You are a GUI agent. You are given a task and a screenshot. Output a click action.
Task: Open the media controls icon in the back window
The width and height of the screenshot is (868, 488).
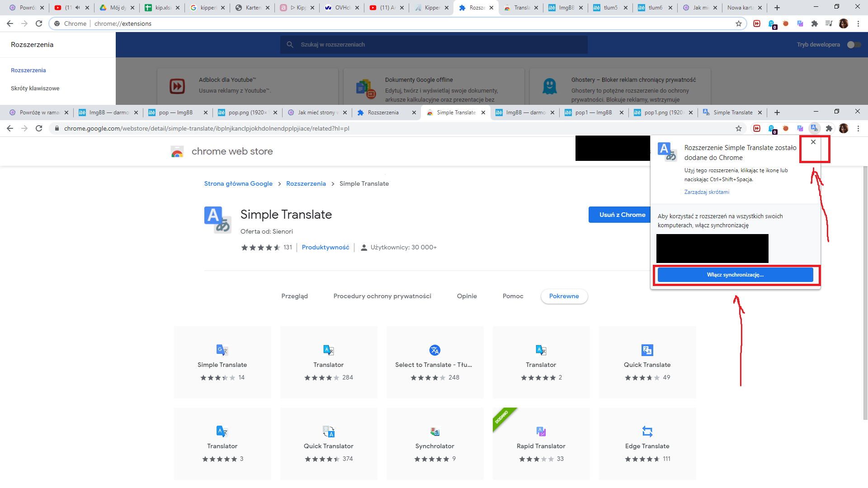pyautogui.click(x=829, y=23)
